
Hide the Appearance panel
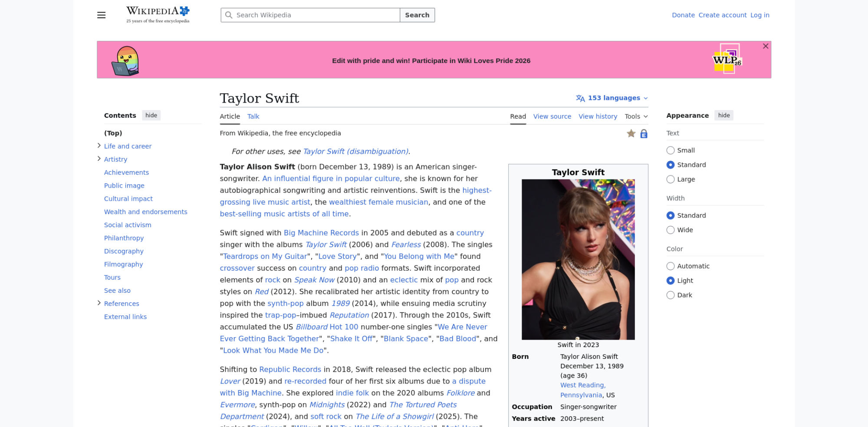click(x=723, y=115)
